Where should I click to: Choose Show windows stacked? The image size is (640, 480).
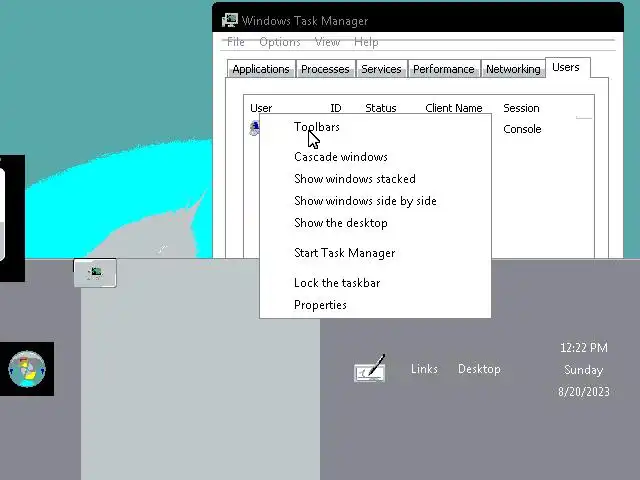(375, 179)
